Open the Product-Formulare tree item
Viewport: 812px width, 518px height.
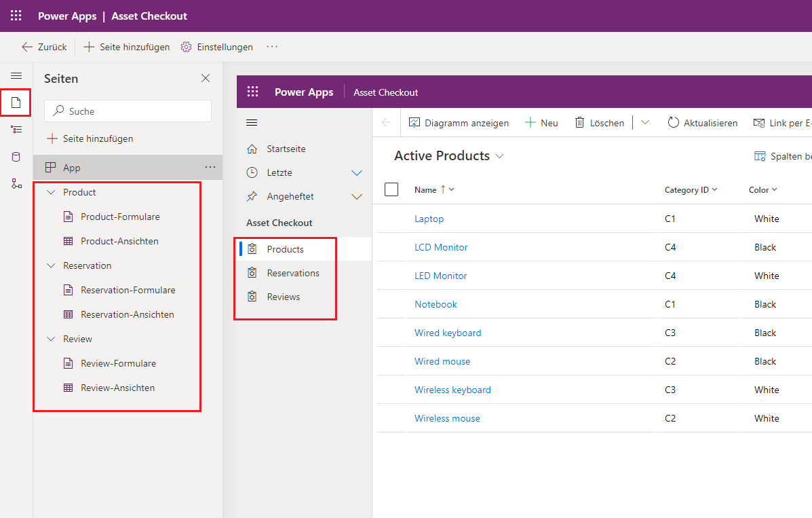pyautogui.click(x=120, y=217)
